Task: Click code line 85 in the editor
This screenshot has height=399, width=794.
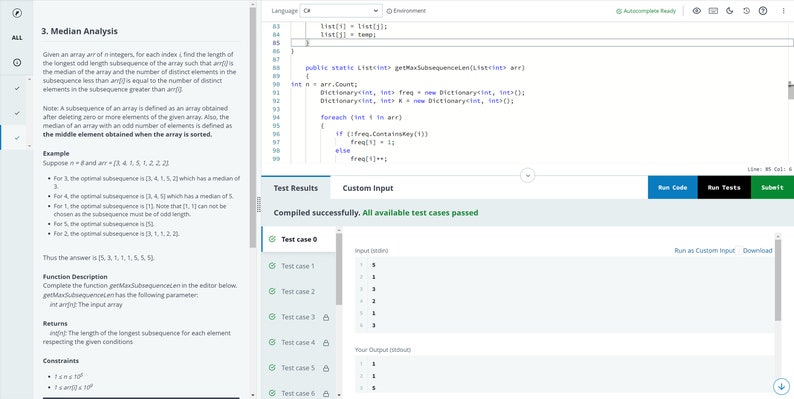Action: pos(542,43)
